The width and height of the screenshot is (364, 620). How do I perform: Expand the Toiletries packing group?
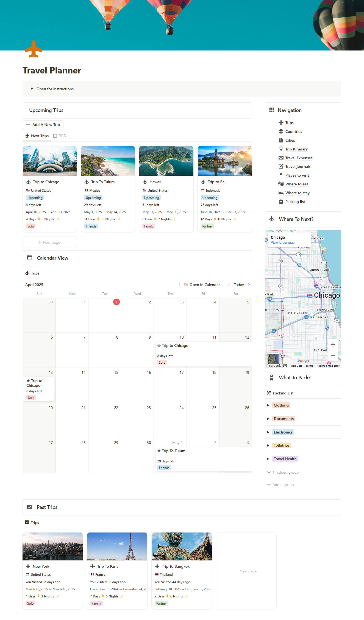point(268,445)
